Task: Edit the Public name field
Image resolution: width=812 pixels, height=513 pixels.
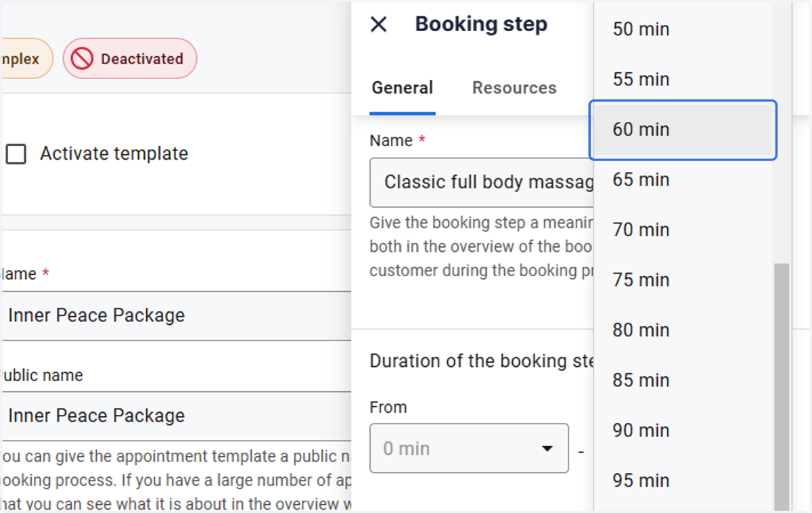Action: point(177,416)
